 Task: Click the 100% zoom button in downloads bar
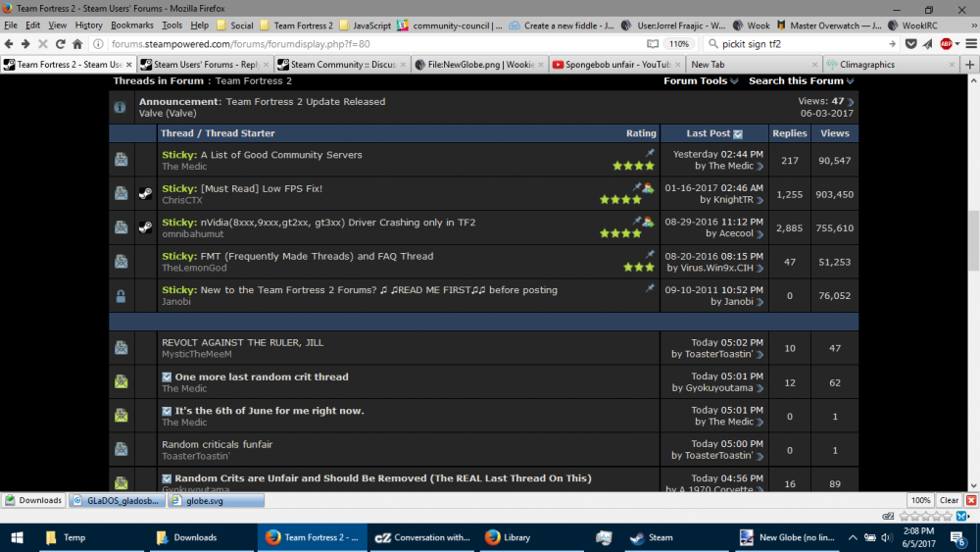coord(920,500)
